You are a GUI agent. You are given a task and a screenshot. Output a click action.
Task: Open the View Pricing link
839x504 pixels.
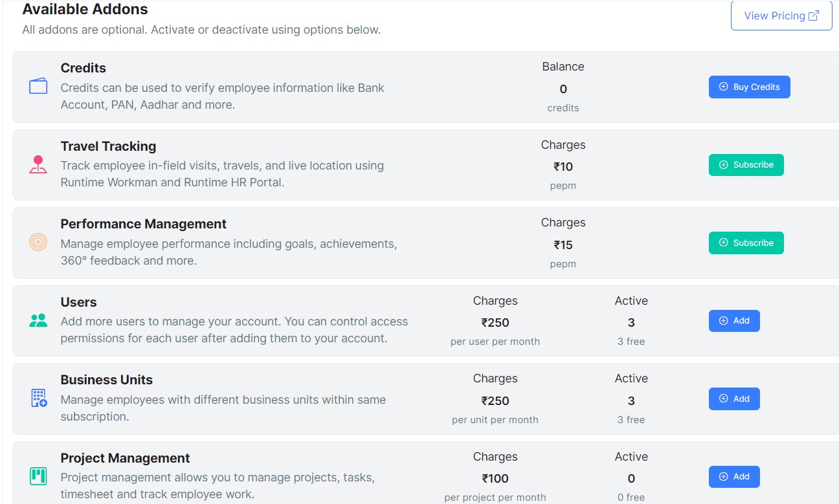781,16
